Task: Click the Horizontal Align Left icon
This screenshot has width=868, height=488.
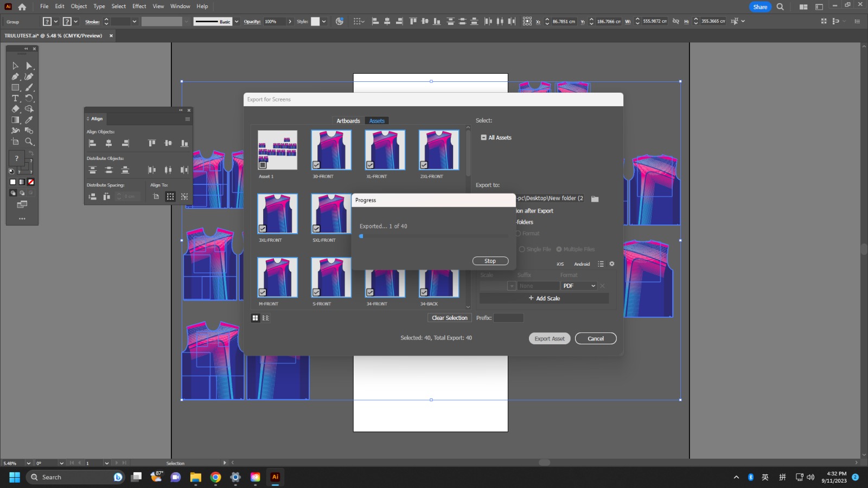Action: (x=92, y=143)
